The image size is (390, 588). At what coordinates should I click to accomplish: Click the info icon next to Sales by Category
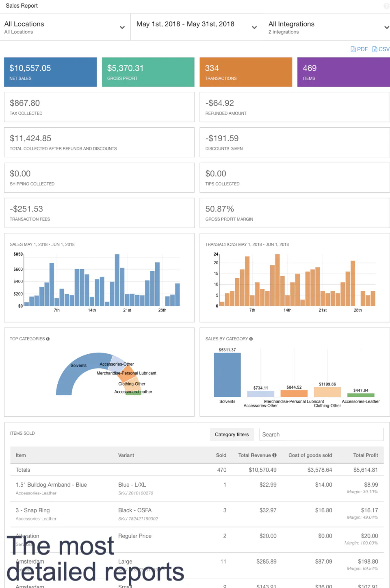coord(251,338)
